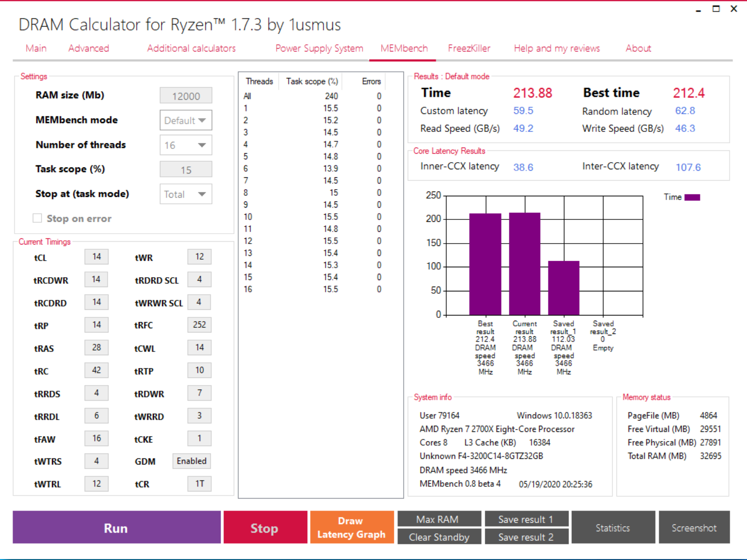
Task: Click the Clear Standby button
Action: pyautogui.click(x=439, y=537)
